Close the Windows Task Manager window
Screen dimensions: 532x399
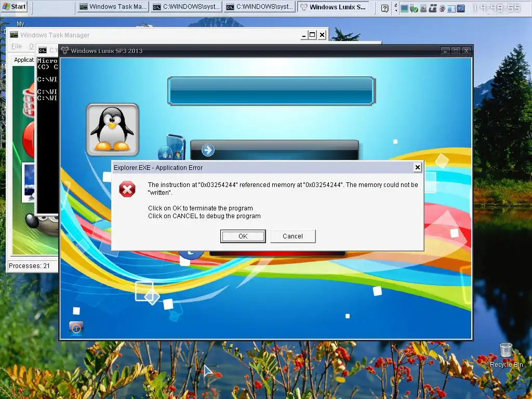[x=322, y=35]
